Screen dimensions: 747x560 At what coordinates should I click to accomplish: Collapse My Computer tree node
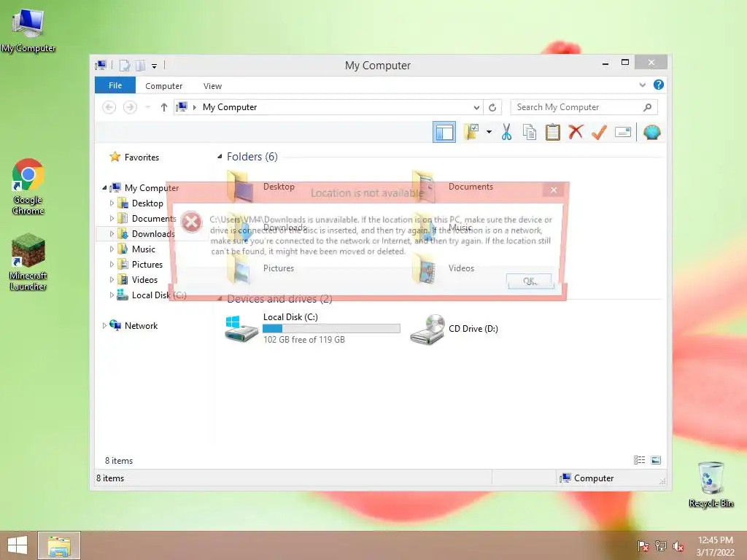(104, 187)
